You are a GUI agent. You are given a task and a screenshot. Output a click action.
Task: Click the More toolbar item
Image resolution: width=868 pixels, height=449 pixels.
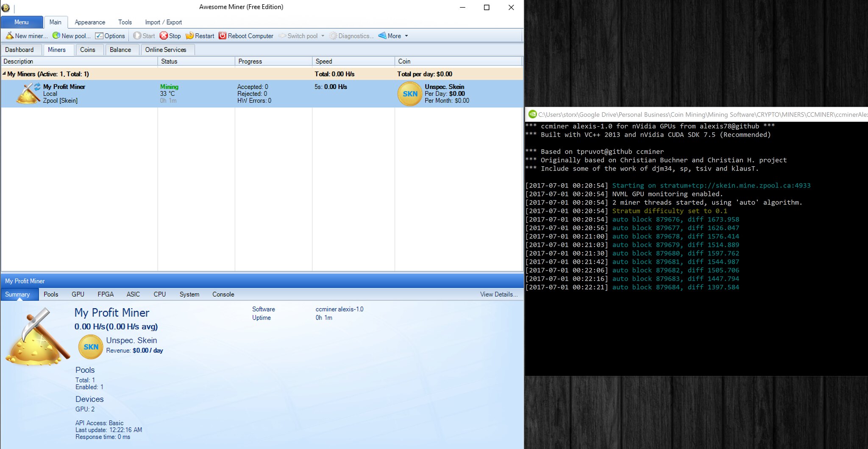(x=390, y=36)
